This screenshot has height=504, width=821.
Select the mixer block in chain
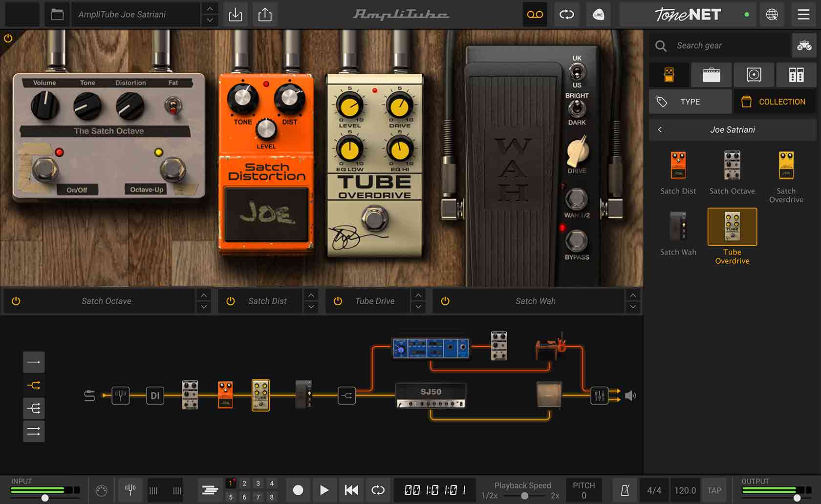click(599, 395)
